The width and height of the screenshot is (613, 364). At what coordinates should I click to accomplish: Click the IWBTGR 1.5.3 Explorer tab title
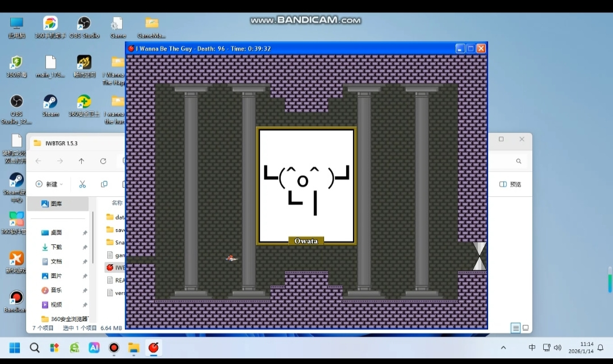point(61,143)
